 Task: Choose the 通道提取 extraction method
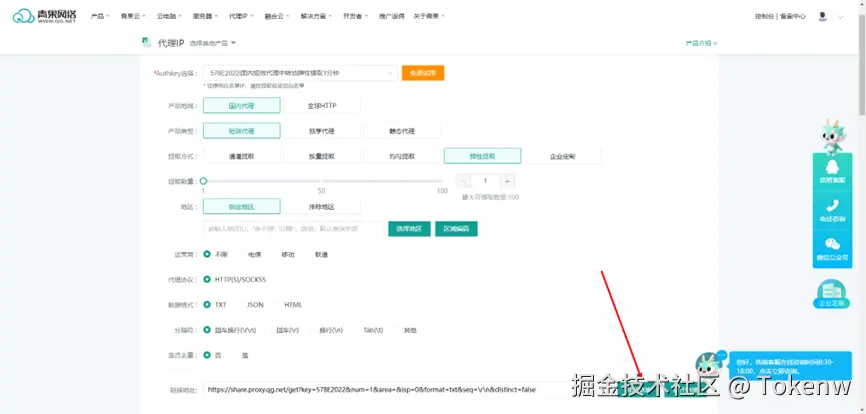point(241,156)
